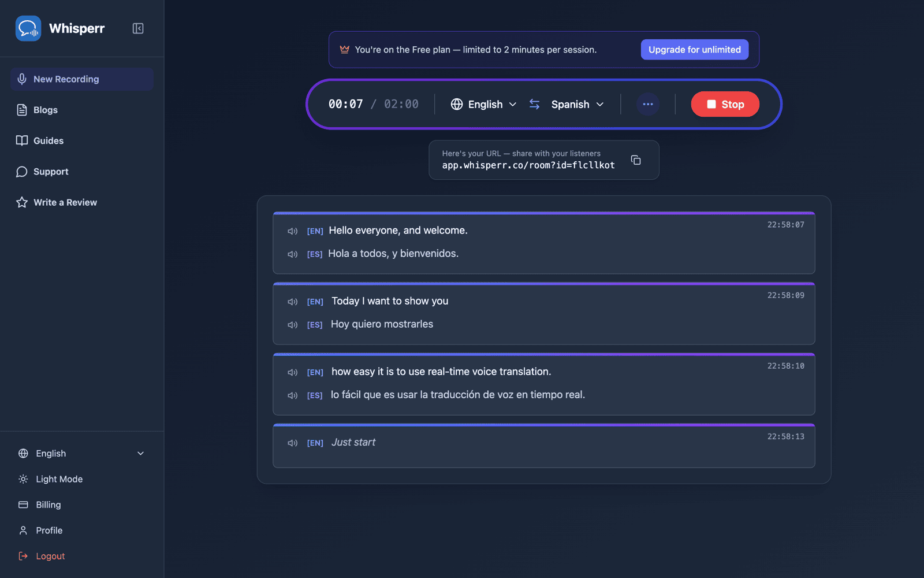Click timestamp 22:58:10

click(785, 366)
